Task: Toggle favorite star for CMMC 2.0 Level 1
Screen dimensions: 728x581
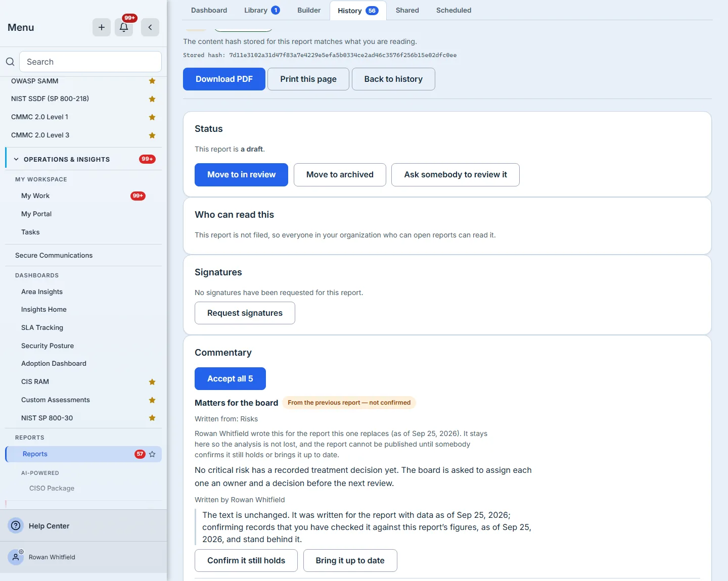Action: [152, 117]
